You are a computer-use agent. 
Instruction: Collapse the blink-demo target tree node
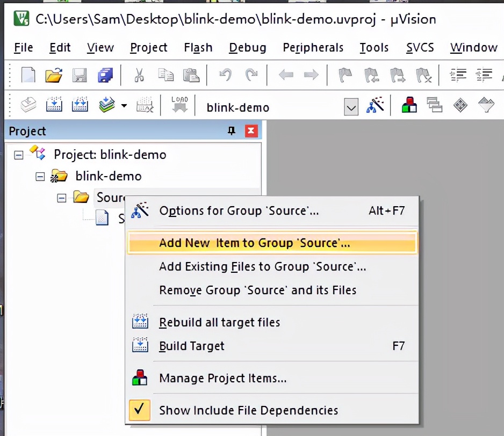(40, 177)
